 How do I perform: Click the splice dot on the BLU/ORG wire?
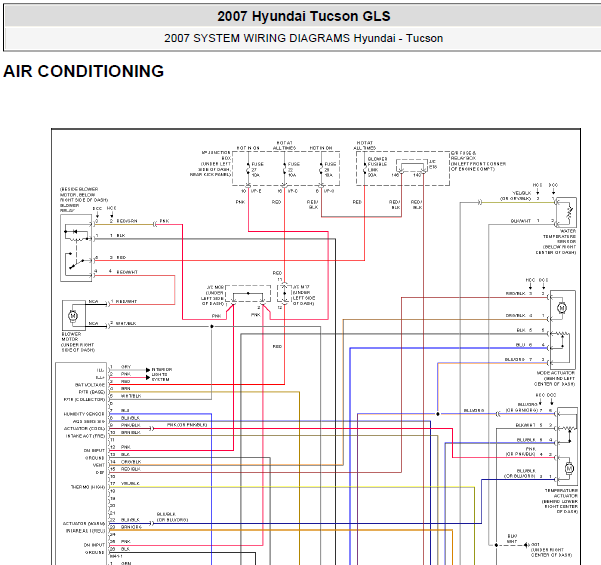pos(438,414)
